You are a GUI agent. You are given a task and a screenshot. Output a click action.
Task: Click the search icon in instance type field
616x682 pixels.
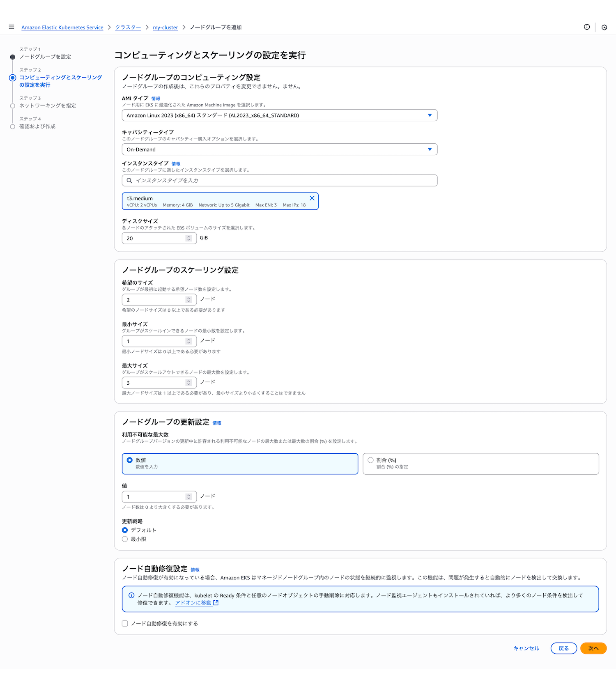tap(129, 181)
